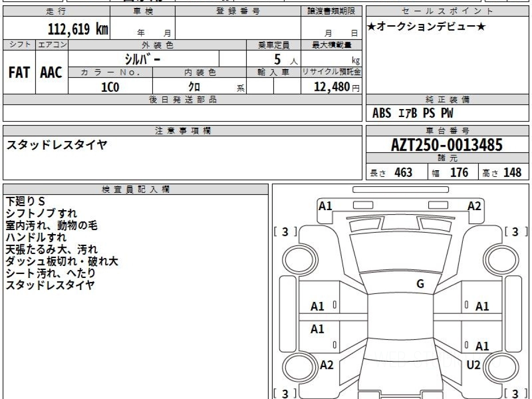532x399 pixels.
Task: Click the A2 mark on front bumper corner
Action: [x=474, y=206]
